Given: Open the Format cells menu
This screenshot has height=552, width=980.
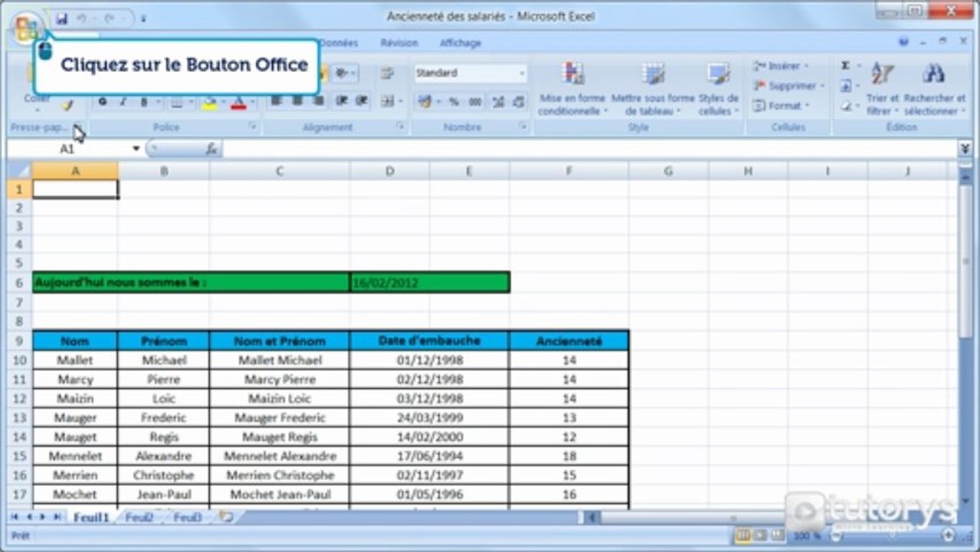Looking at the screenshot, I should (x=780, y=106).
